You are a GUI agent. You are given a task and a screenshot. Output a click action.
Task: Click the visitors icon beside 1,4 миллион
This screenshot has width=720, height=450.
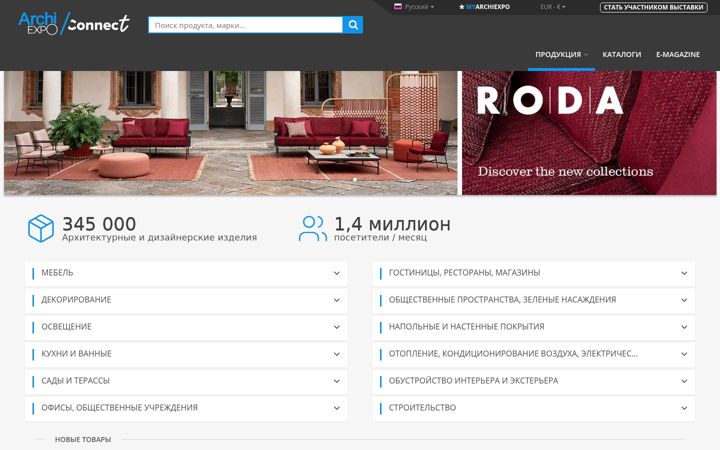pyautogui.click(x=313, y=228)
